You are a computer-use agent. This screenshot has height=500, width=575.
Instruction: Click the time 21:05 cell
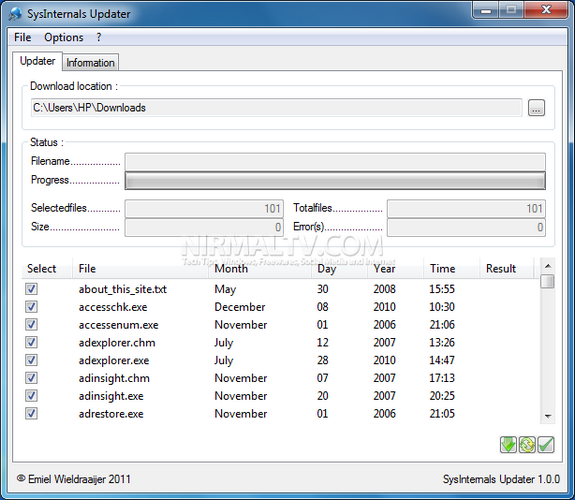(442, 413)
